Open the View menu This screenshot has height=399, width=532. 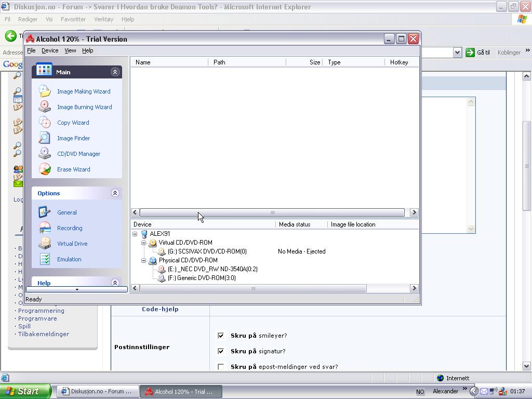click(x=70, y=50)
